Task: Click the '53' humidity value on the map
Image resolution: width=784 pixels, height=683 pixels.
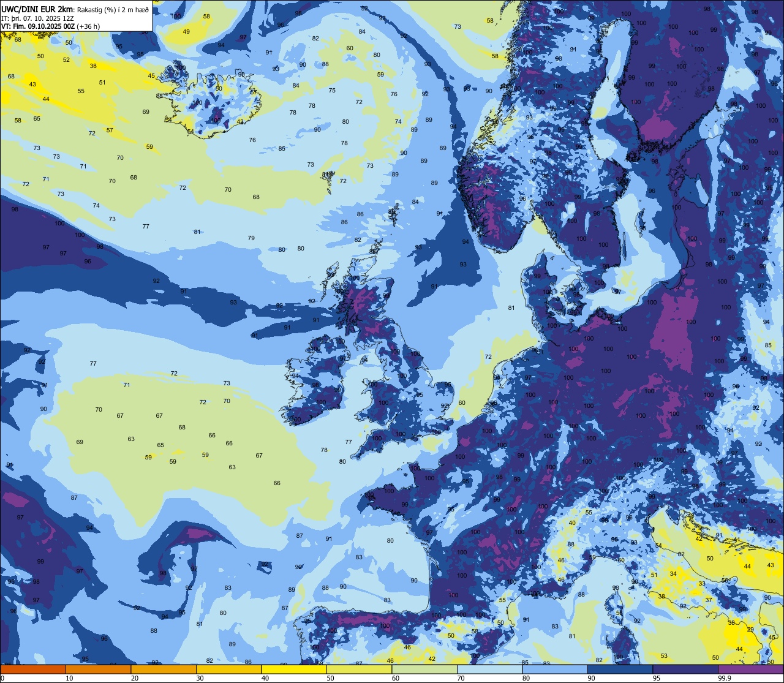Action: point(664,656)
